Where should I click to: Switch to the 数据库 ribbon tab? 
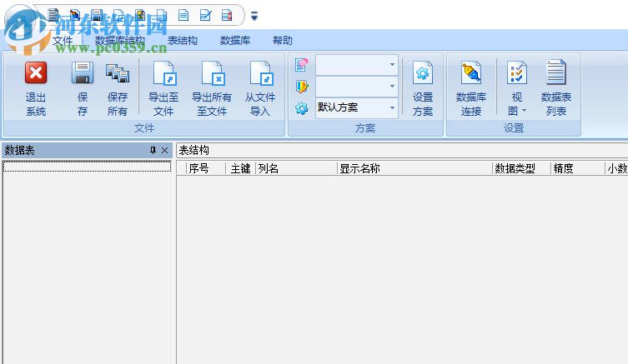(x=235, y=41)
